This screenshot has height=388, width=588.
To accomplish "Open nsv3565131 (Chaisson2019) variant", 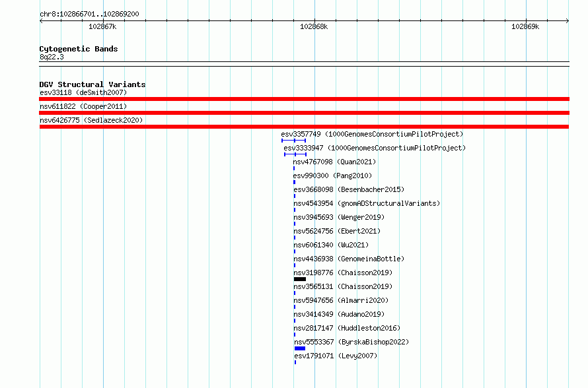I will [343, 286].
